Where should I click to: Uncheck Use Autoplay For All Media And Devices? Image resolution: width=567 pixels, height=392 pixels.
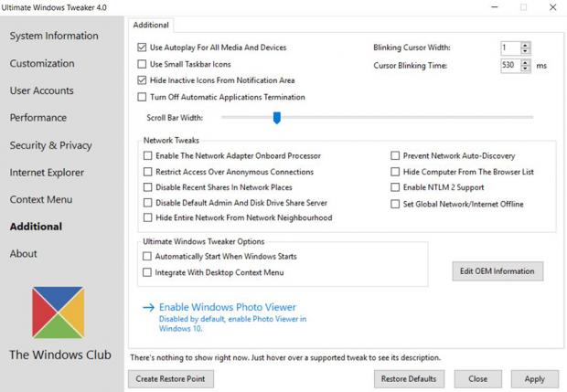coord(142,48)
